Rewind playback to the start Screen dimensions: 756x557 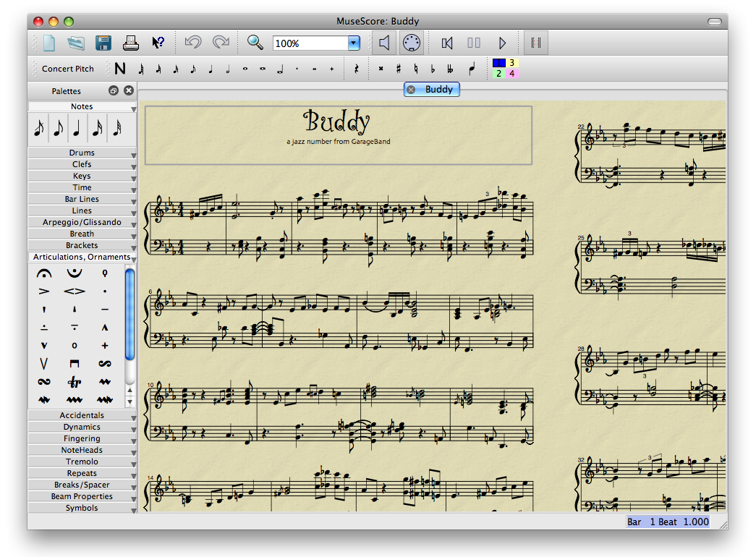click(x=447, y=43)
